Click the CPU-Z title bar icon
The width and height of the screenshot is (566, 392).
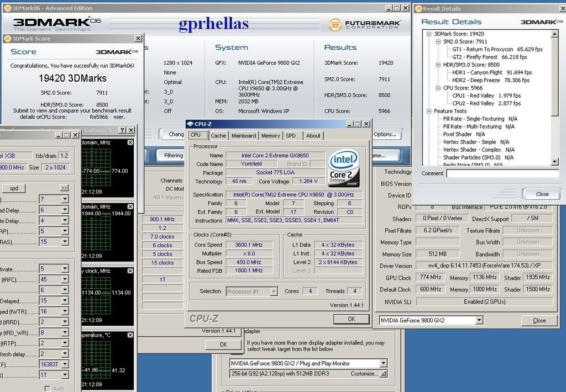[x=190, y=124]
